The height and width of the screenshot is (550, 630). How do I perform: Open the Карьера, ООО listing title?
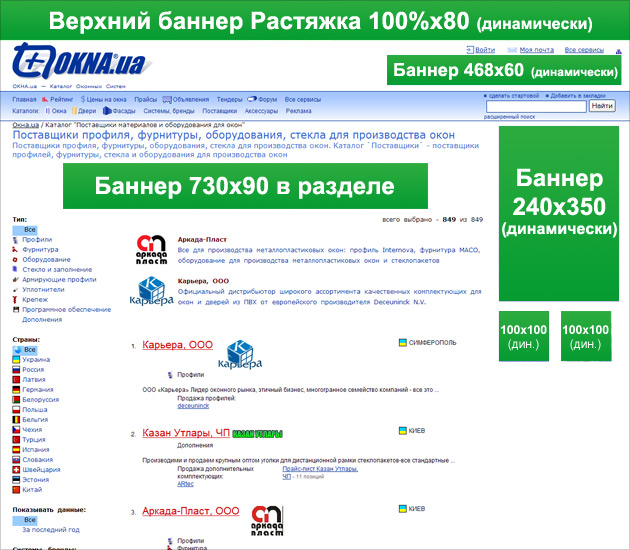(178, 345)
